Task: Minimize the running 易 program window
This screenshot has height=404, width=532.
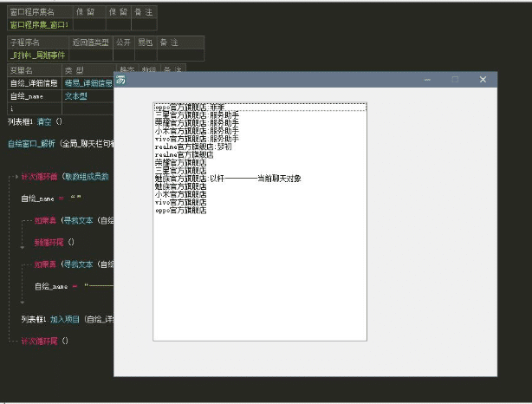Action: [427, 80]
